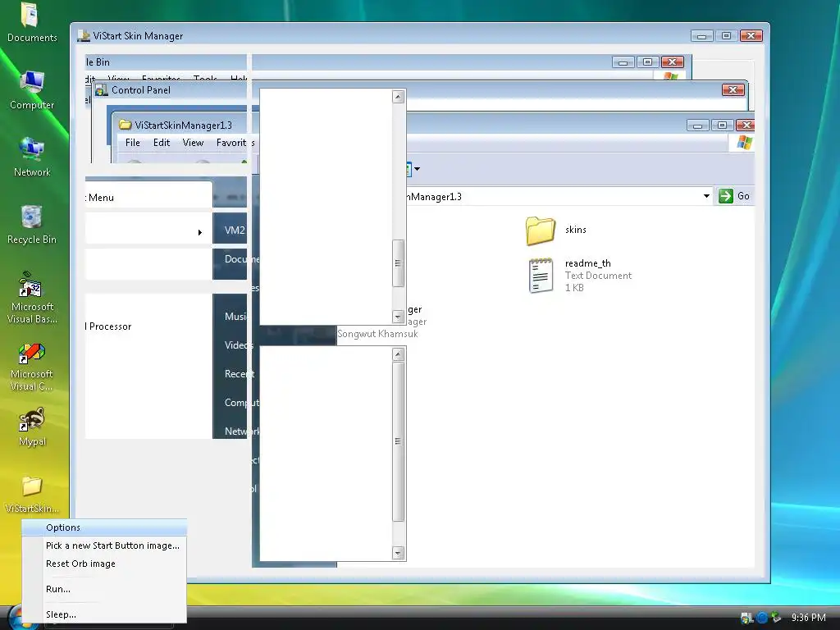Image resolution: width=840 pixels, height=630 pixels.
Task: Minimize the ViStartSkinManager1.3 Explorer window
Action: tap(697, 126)
